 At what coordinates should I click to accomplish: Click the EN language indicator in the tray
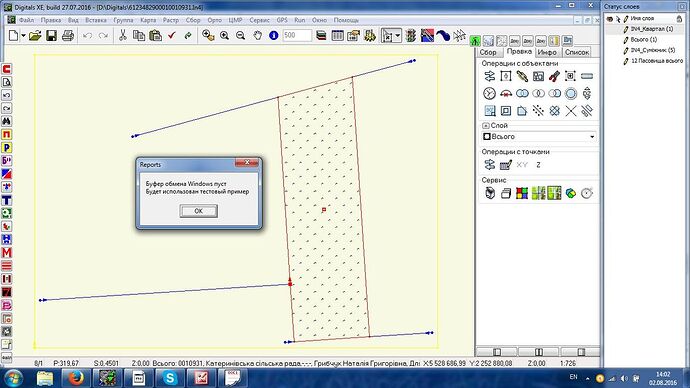click(573, 377)
